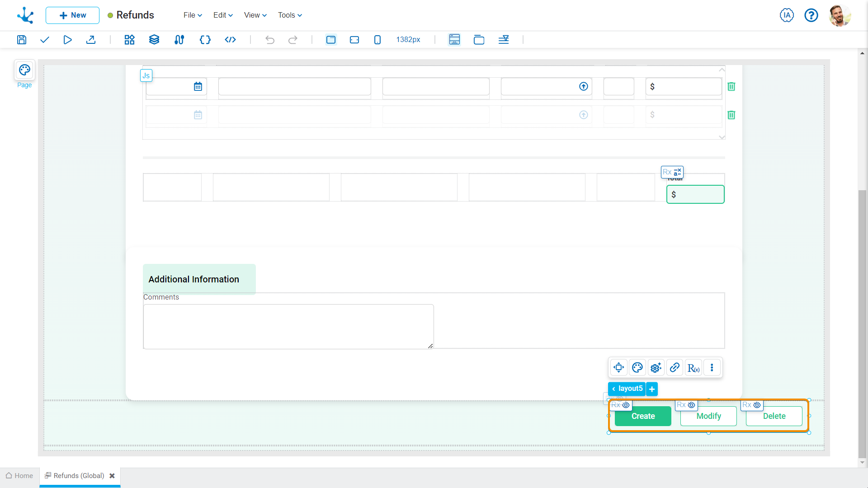Expand the Tools menu dropdown
Screen dimensions: 868x488
click(x=290, y=15)
